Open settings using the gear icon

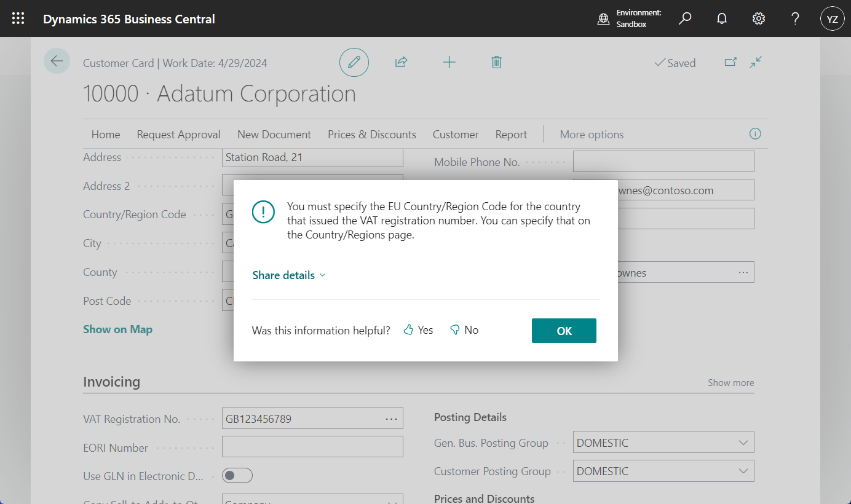click(x=758, y=18)
